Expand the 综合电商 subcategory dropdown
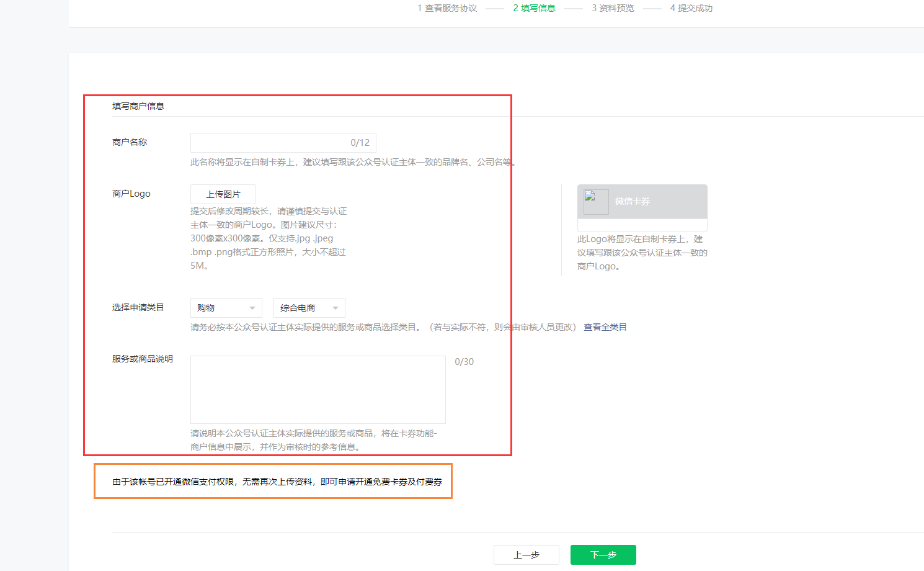Screen dimensions: 924x571 click(309, 308)
